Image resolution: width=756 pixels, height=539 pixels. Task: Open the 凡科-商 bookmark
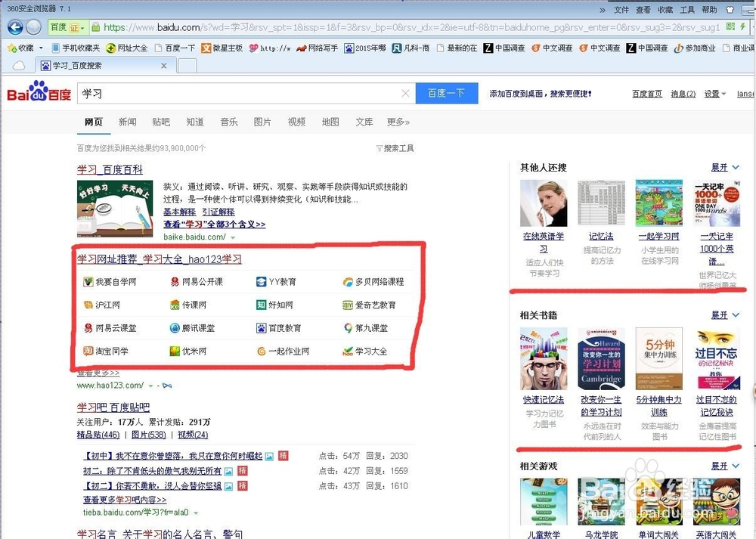tap(411, 48)
